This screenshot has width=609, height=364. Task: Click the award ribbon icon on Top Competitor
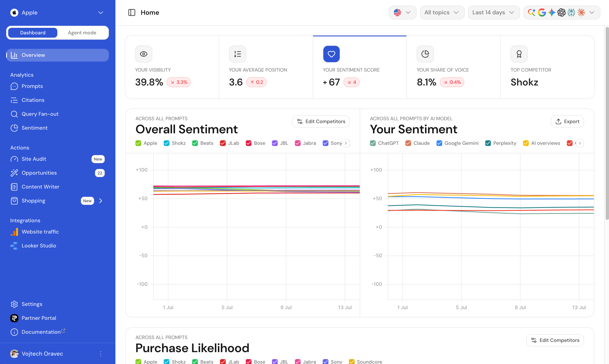click(519, 54)
